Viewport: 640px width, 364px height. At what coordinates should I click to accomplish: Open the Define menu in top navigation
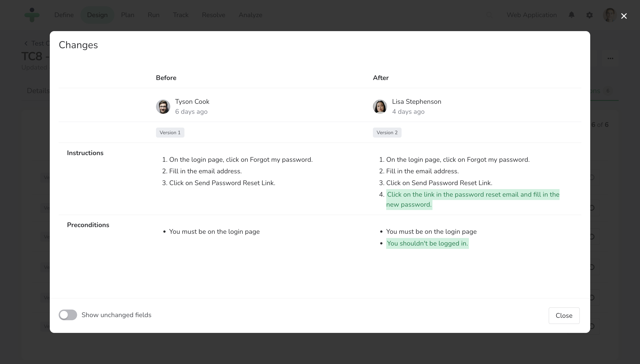(x=64, y=15)
